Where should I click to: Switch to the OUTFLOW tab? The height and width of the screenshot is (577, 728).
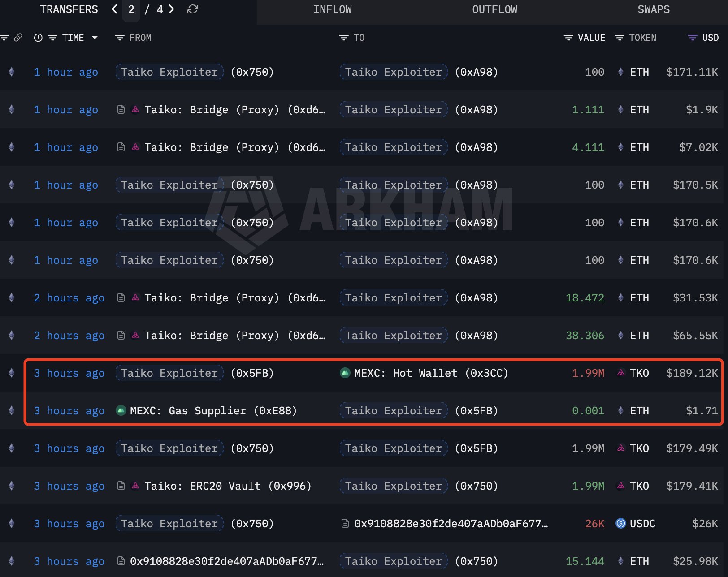point(494,9)
